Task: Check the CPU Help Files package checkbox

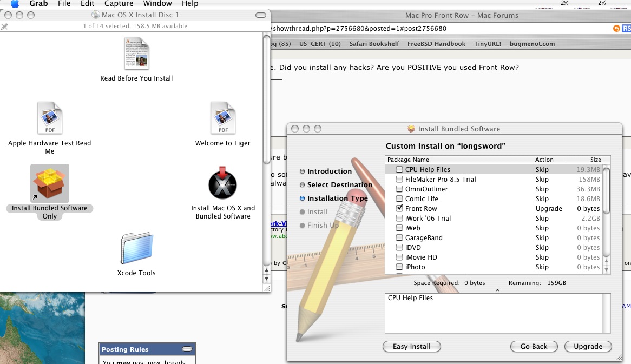Action: [399, 169]
